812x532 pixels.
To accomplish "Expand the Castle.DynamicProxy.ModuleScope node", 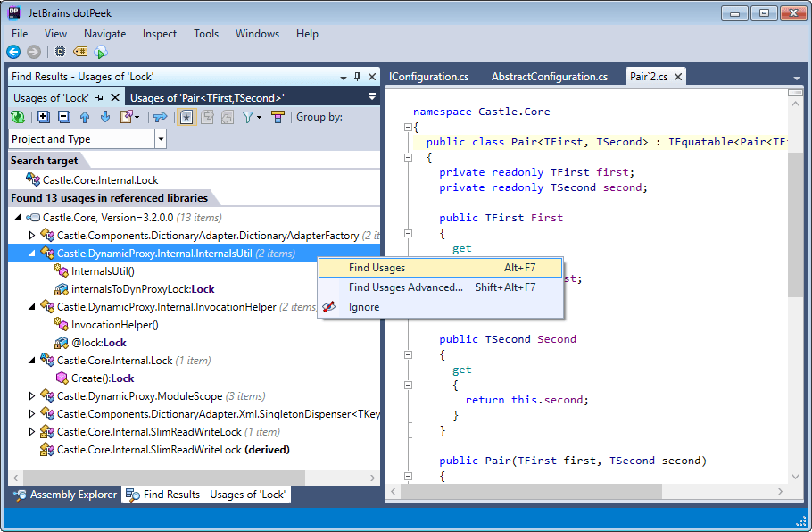I will [x=33, y=396].
